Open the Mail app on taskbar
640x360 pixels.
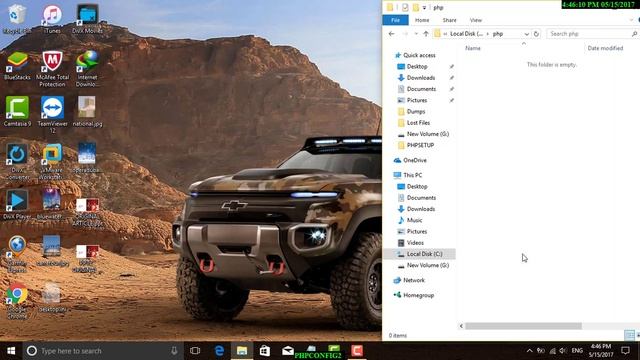coord(287,351)
